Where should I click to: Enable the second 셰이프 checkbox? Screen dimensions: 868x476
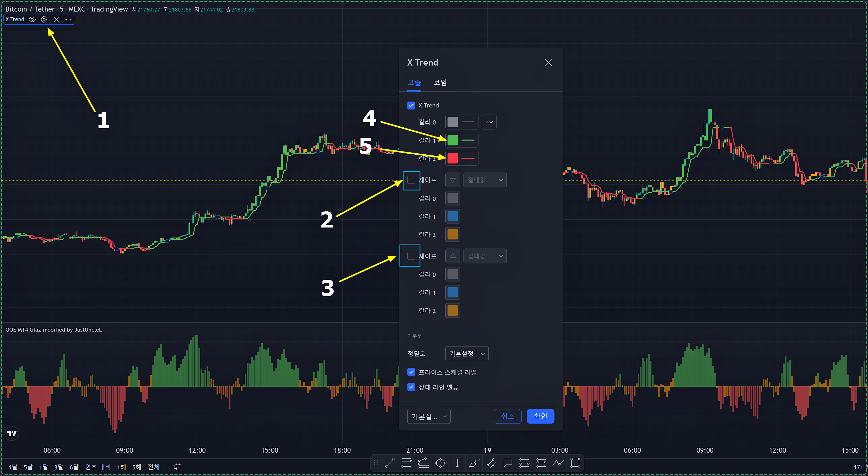click(411, 256)
